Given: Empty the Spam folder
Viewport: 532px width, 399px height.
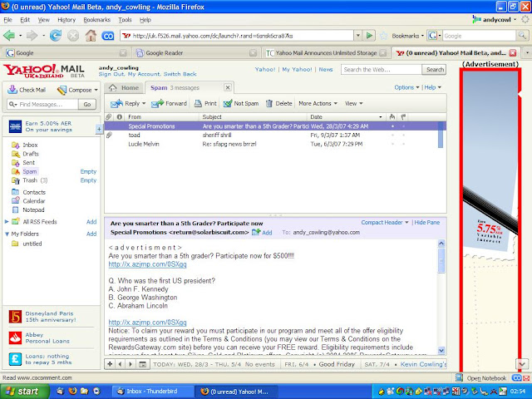Looking at the screenshot, I should pyautogui.click(x=88, y=171).
